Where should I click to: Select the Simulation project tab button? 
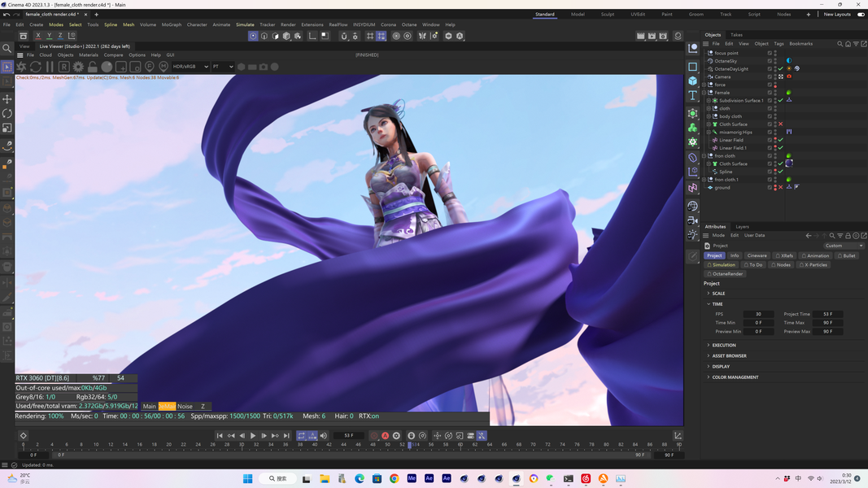pos(721,265)
